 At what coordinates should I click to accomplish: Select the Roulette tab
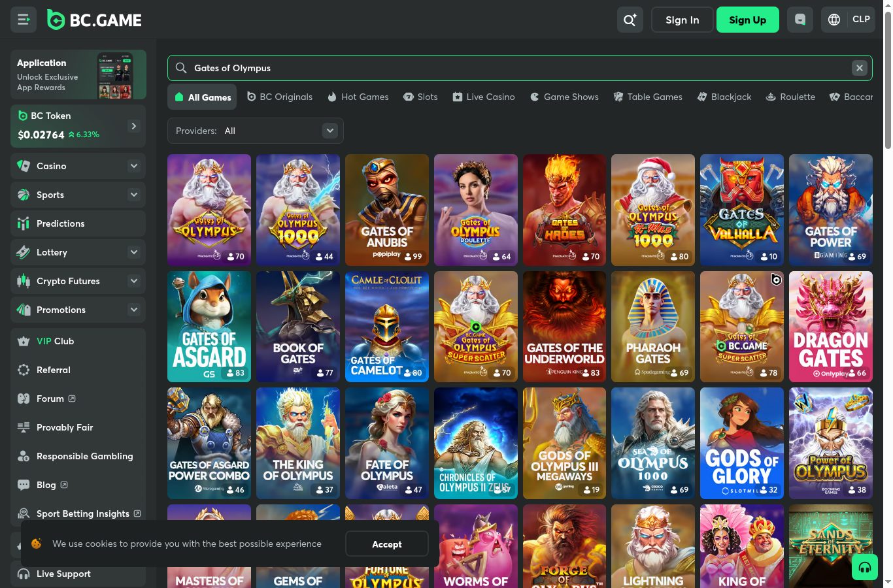tap(790, 97)
